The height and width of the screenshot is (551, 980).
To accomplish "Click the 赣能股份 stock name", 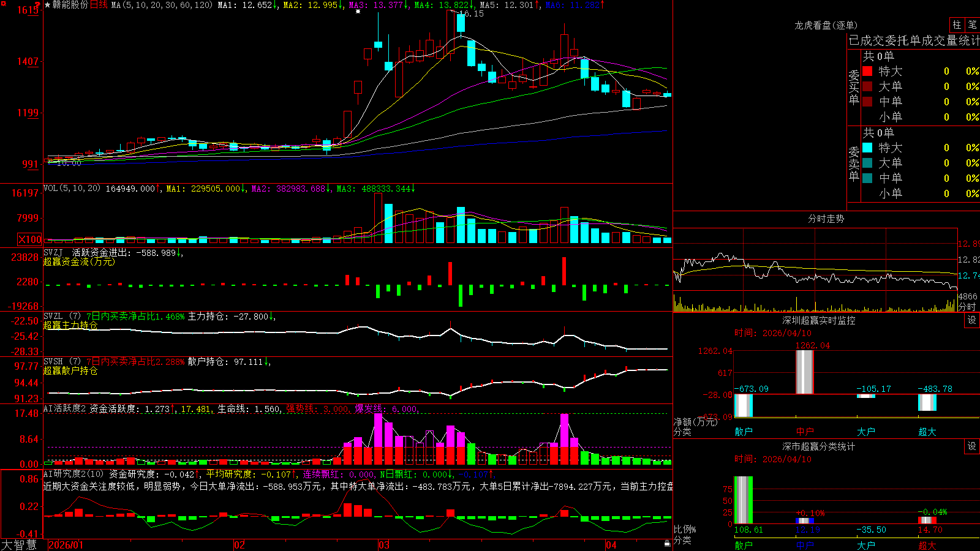I will (x=70, y=5).
